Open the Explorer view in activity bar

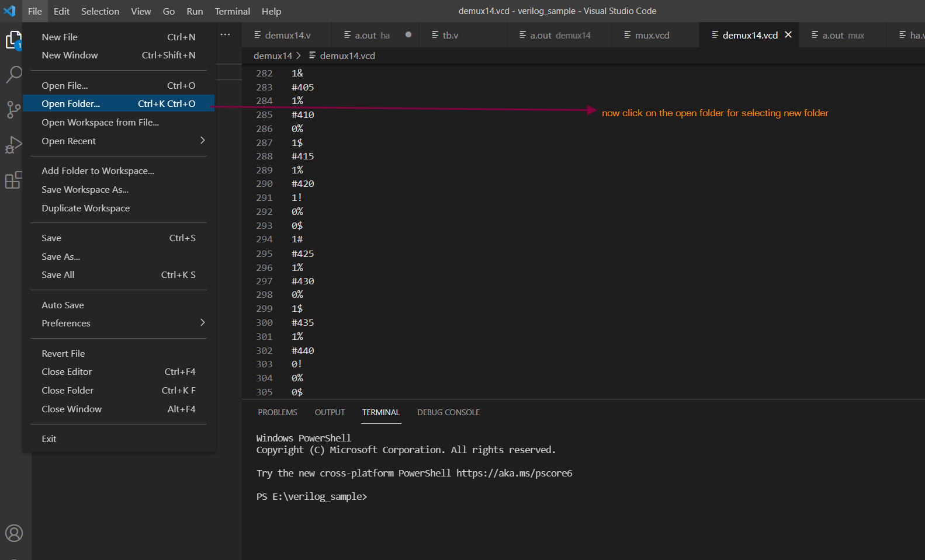pos(13,40)
